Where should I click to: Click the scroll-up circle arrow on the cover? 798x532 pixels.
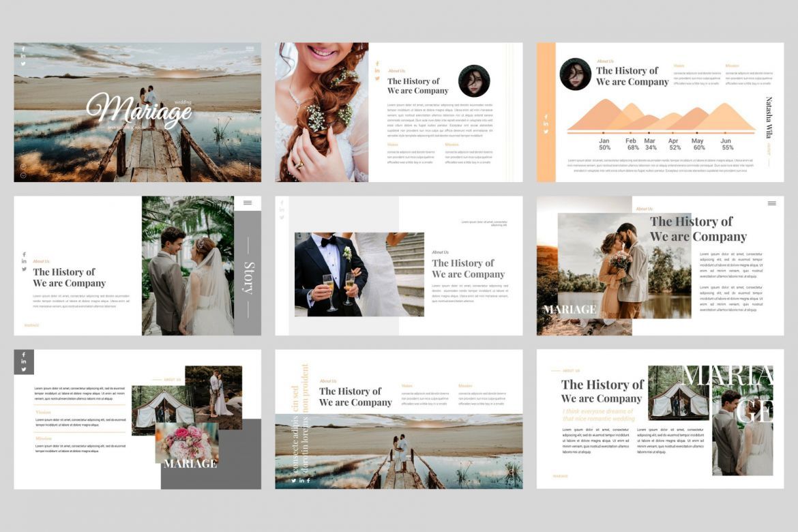tap(23, 166)
